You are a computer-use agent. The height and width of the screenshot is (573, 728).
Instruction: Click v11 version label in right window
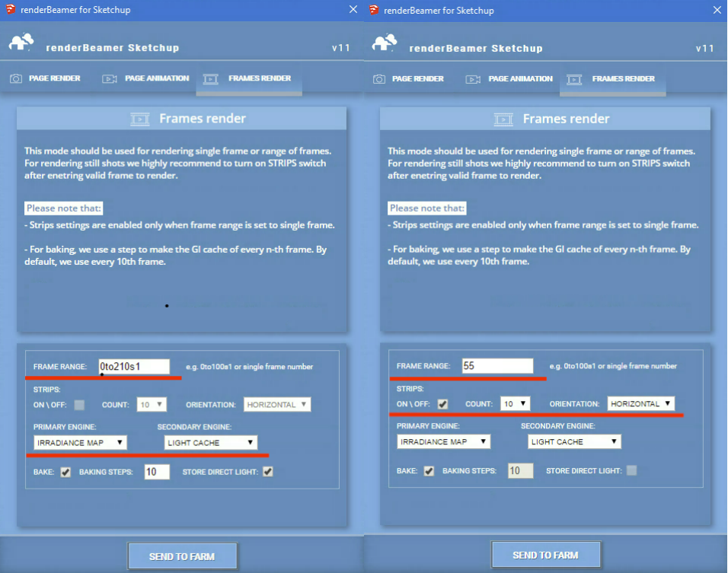(705, 48)
